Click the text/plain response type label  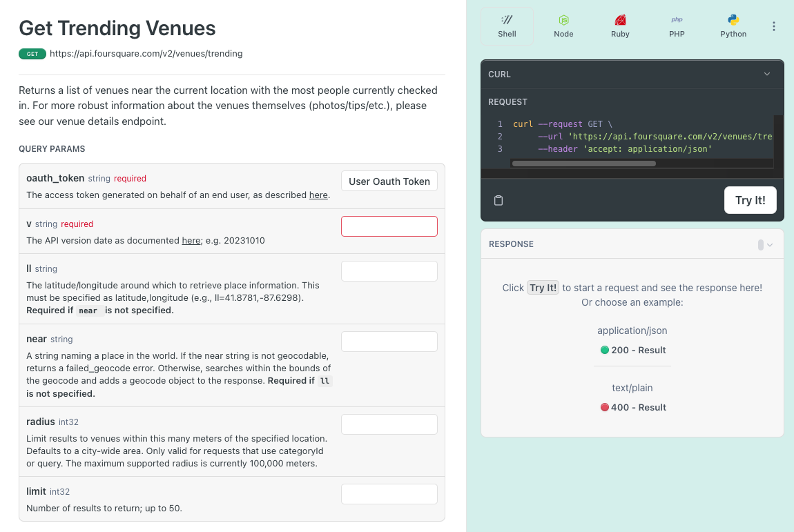[632, 388]
